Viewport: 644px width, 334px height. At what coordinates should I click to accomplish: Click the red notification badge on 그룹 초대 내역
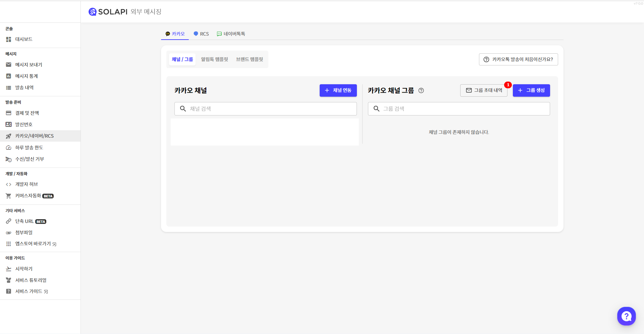coord(508,85)
